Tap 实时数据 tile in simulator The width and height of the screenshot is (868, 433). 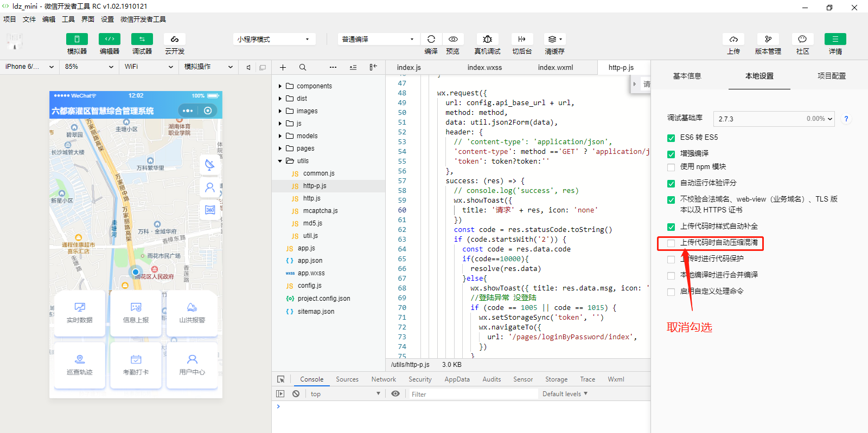(x=79, y=313)
